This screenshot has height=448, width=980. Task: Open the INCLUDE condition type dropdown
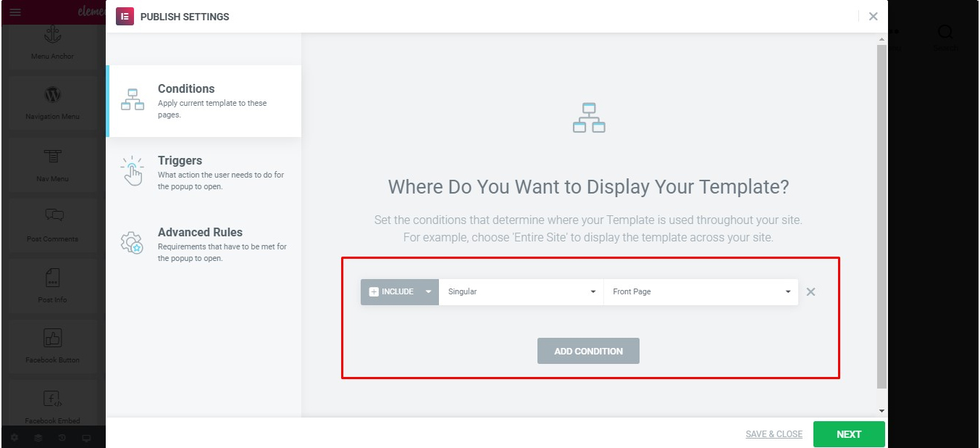tap(400, 291)
